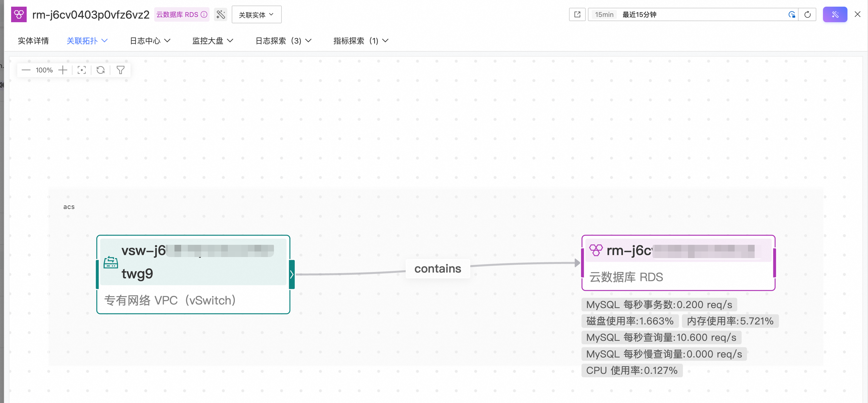Click the time range refresh icon

click(807, 14)
